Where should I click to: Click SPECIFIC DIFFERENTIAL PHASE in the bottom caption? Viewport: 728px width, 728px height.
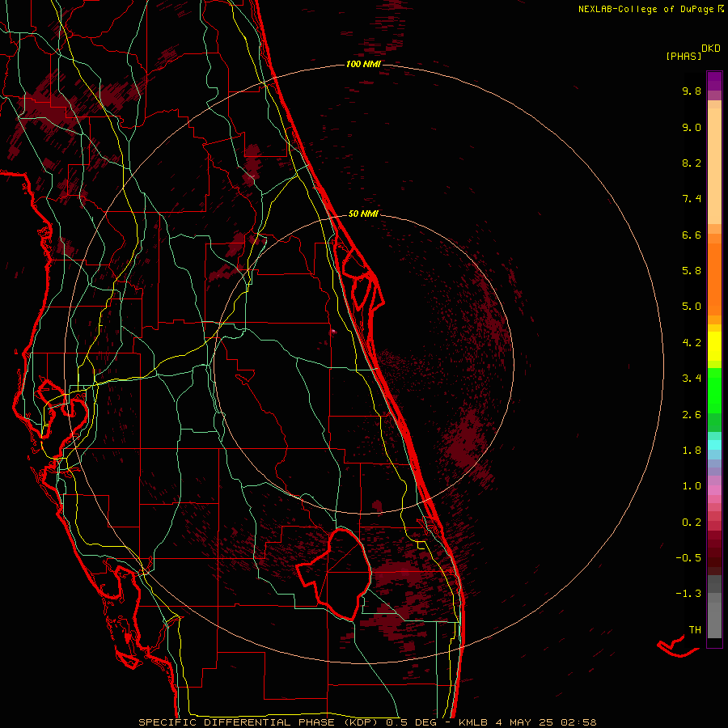pyautogui.click(x=236, y=722)
